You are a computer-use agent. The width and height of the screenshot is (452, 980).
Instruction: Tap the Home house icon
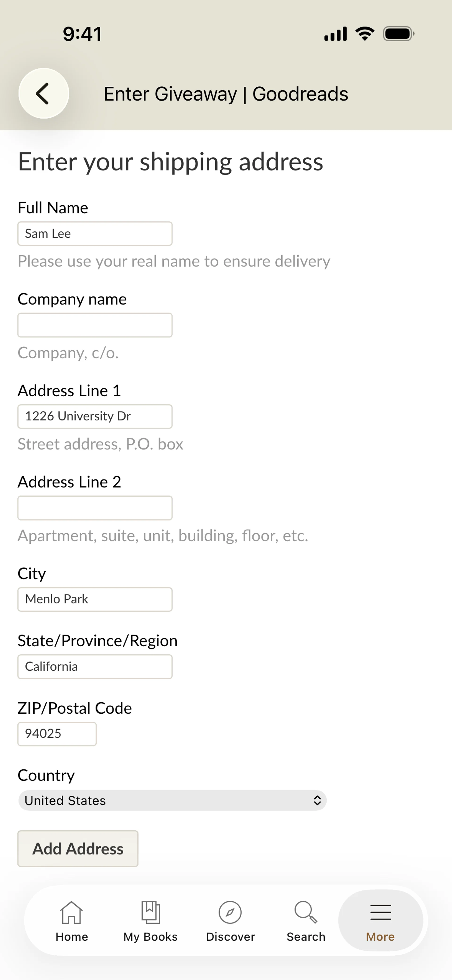tap(72, 912)
